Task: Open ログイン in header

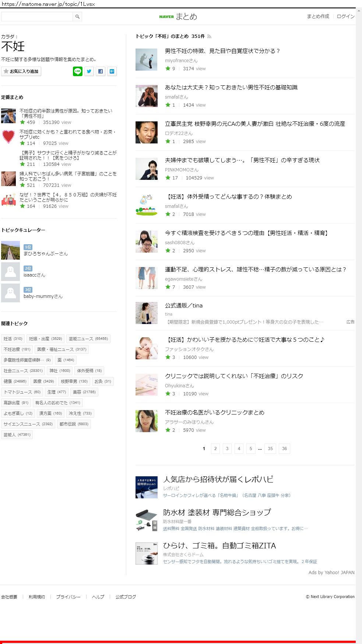Action: click(346, 17)
